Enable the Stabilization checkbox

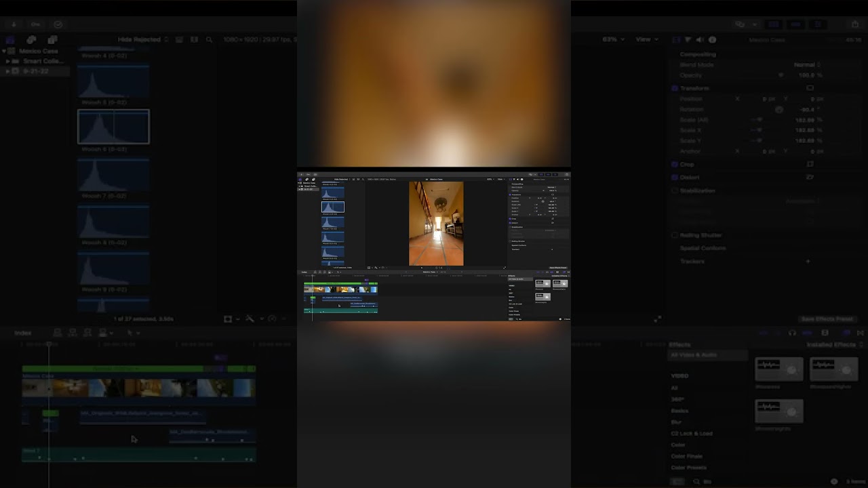[675, 191]
